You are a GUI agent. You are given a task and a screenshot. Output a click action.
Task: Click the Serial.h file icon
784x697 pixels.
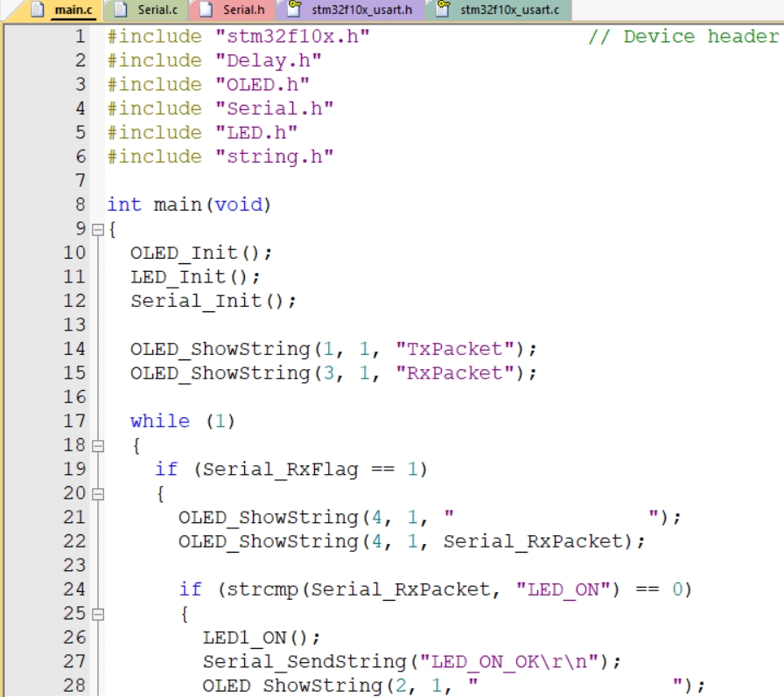coord(206,9)
